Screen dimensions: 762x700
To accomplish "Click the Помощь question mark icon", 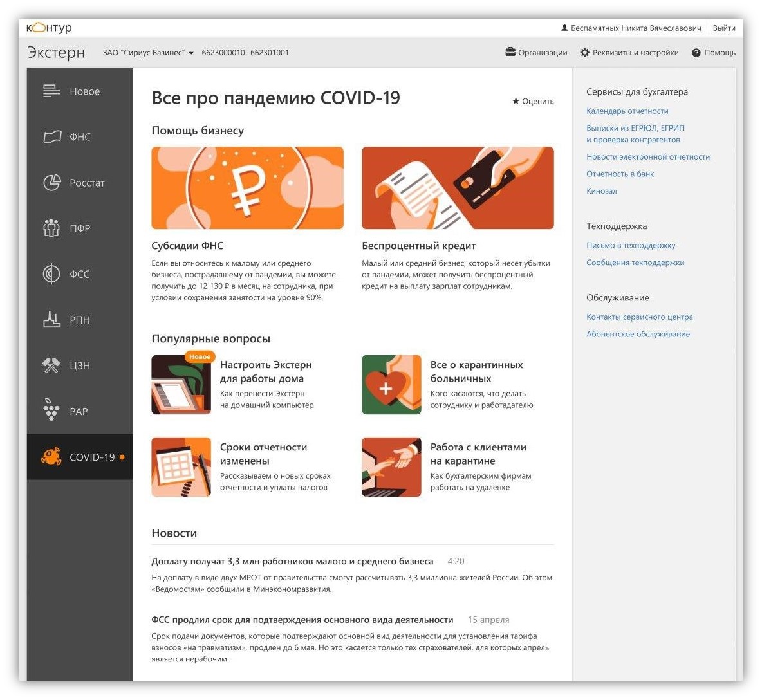I will [x=696, y=53].
